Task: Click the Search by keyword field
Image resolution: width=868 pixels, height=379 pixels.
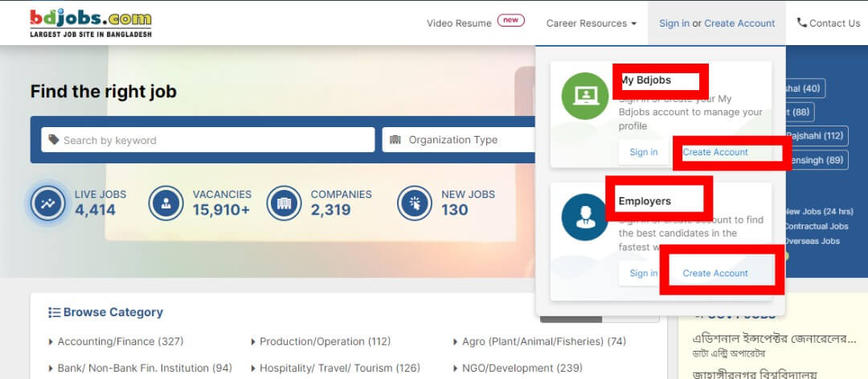Action: click(208, 140)
